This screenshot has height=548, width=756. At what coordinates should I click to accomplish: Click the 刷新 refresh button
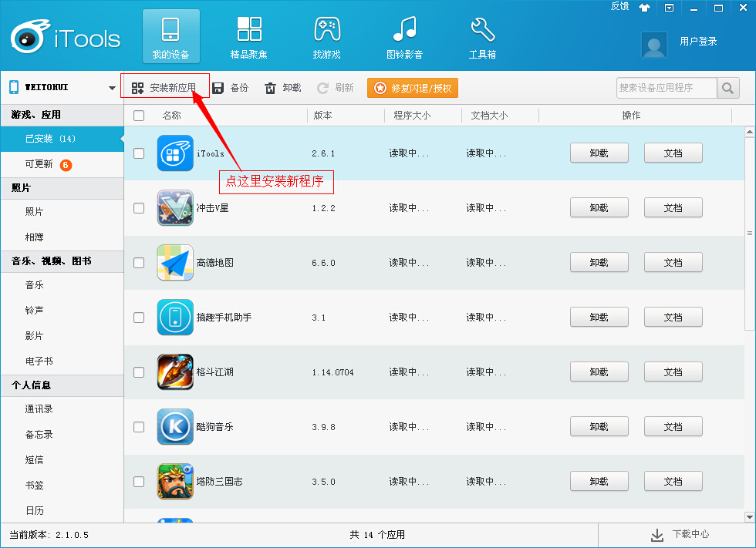tap(336, 88)
